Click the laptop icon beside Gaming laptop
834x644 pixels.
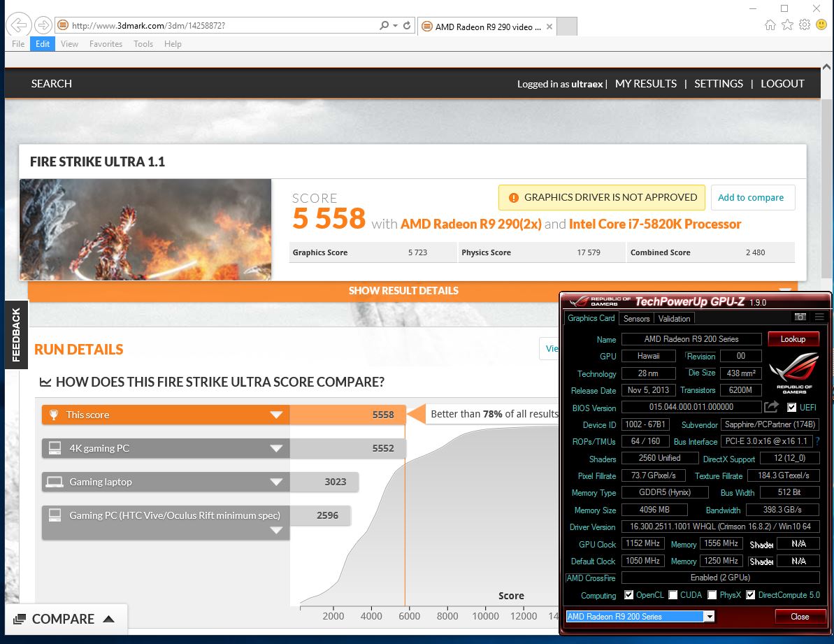tap(55, 482)
